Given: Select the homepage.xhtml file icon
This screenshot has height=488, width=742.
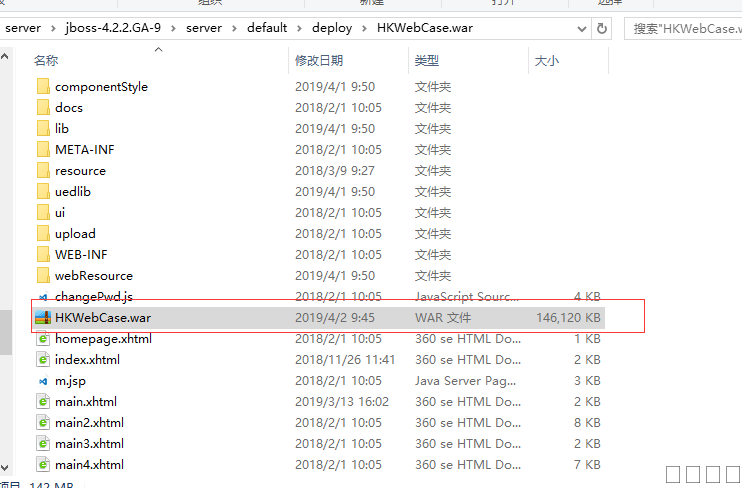Looking at the screenshot, I should 43,339.
